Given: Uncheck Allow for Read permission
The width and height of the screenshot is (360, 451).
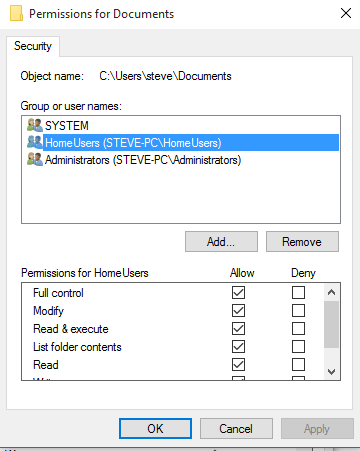Looking at the screenshot, I should tap(238, 365).
